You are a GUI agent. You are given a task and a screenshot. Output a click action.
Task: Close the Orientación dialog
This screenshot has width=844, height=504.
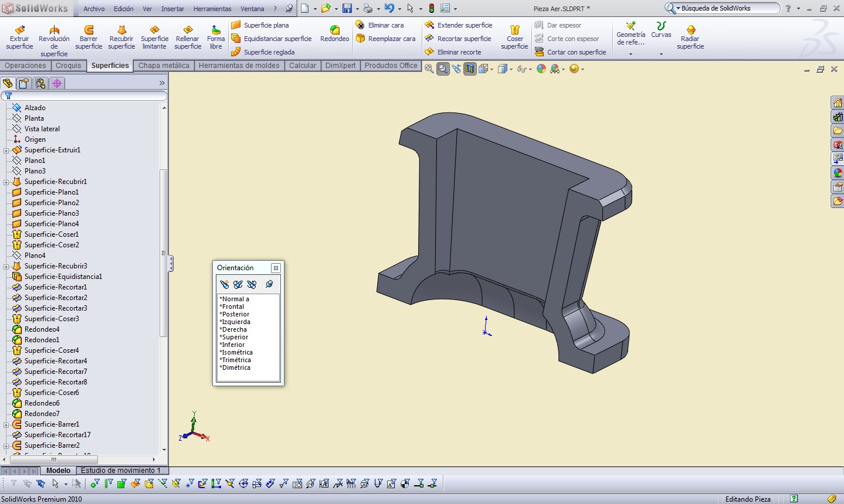[x=276, y=268]
